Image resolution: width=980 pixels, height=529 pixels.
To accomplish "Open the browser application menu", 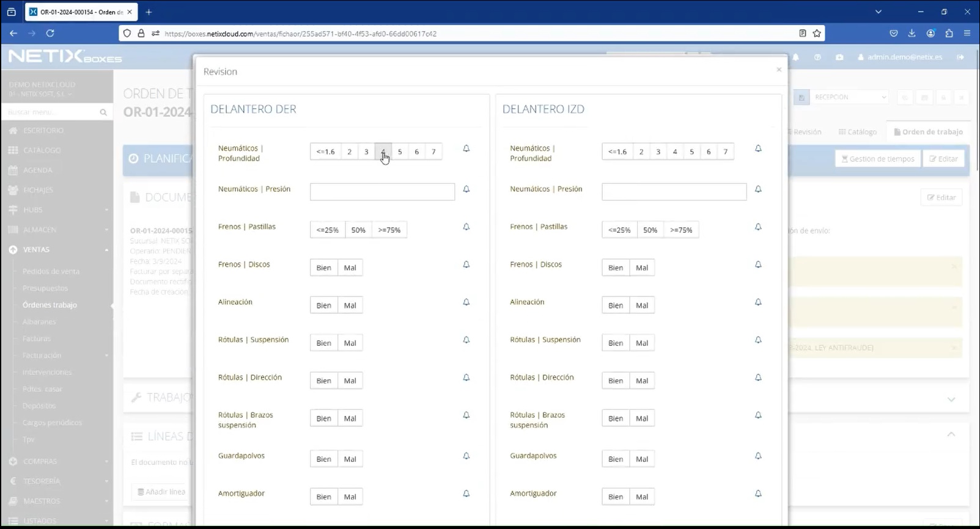I will point(967,33).
